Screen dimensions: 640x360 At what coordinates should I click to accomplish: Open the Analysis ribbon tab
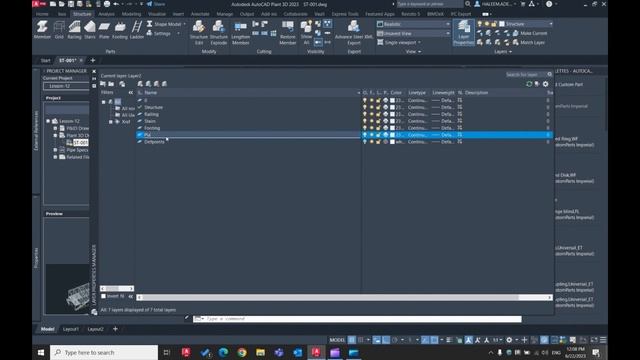click(x=106, y=14)
